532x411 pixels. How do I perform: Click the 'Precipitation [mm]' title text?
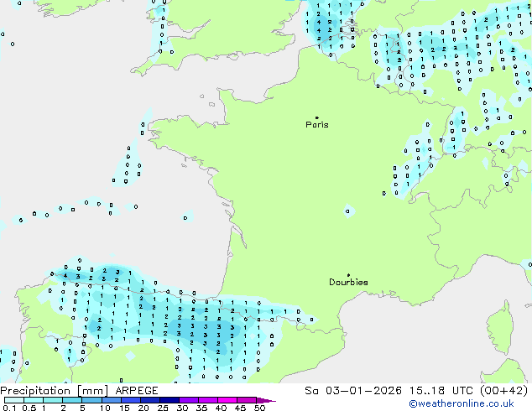pos(55,391)
